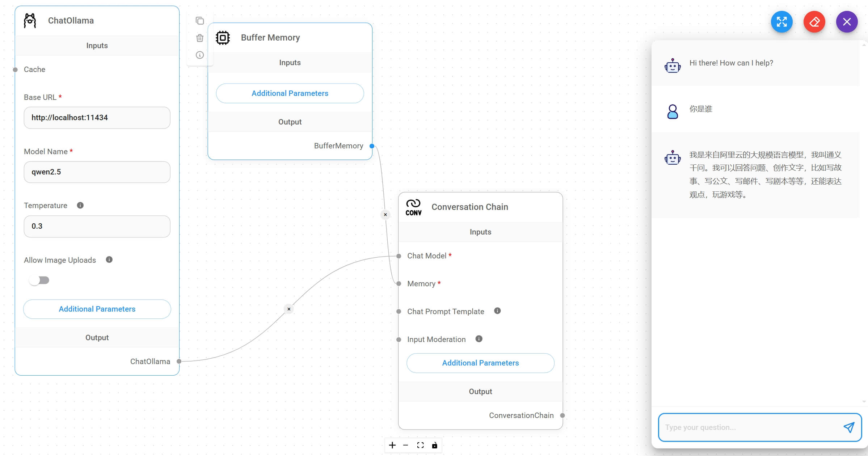Fit the flow to view using the frame icon
This screenshot has height=456, width=868.
(420, 445)
